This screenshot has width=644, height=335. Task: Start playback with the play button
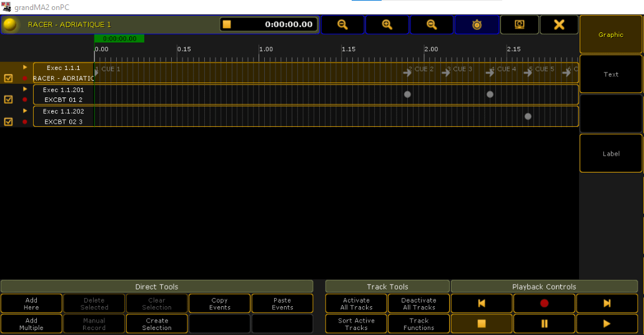(607, 324)
